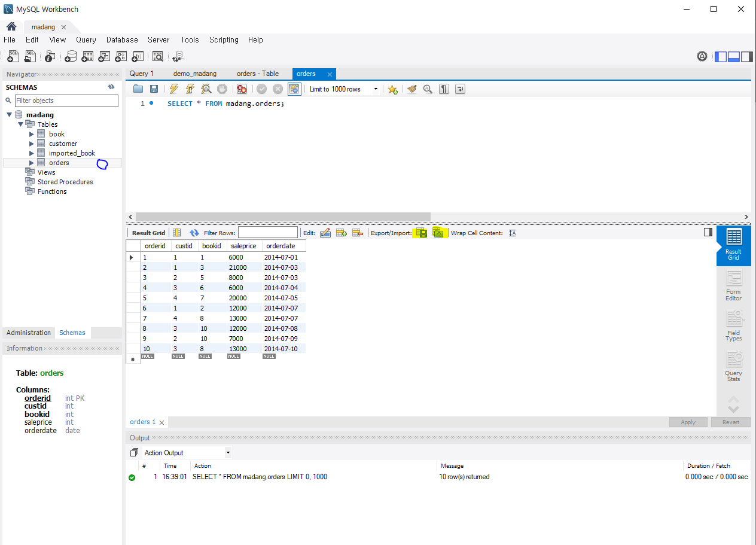Open the Limit to 1000 rows dropdown
Screen dimensions: 756x545
(x=344, y=89)
